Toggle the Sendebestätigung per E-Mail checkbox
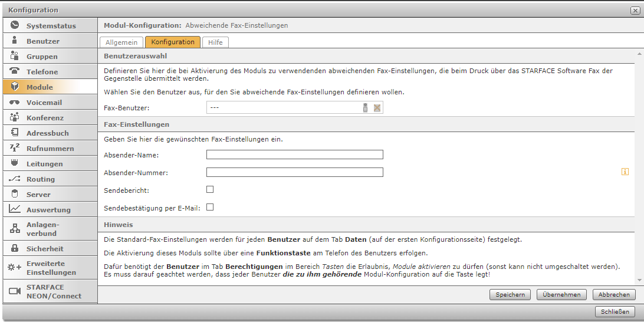Image resolution: width=644 pixels, height=322 pixels. (x=210, y=208)
